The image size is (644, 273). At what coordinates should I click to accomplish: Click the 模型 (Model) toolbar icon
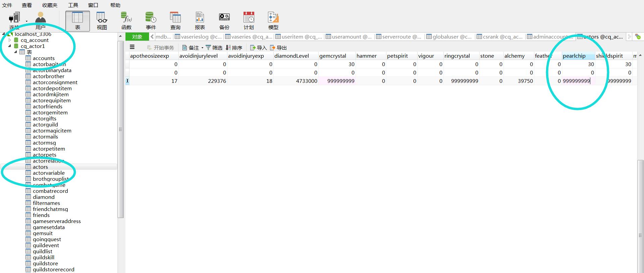click(x=273, y=20)
